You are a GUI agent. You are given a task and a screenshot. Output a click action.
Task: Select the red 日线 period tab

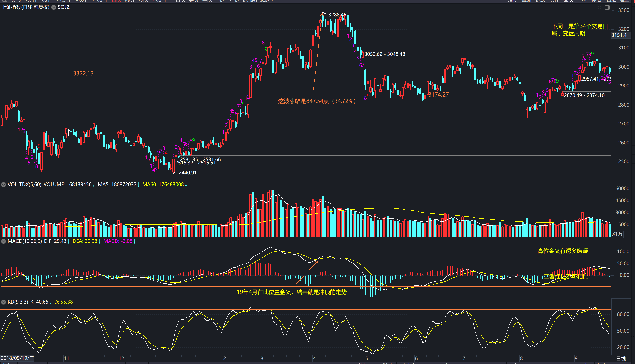[116, 1]
